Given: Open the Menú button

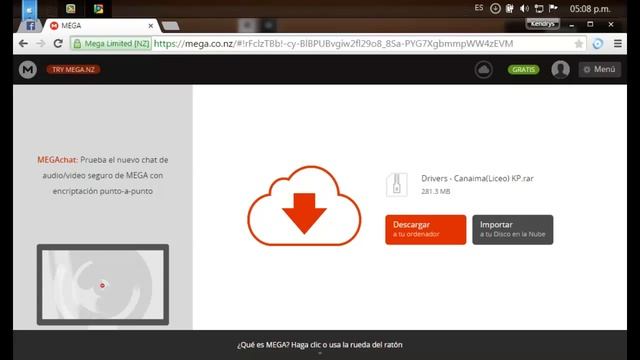Looking at the screenshot, I should pos(600,69).
